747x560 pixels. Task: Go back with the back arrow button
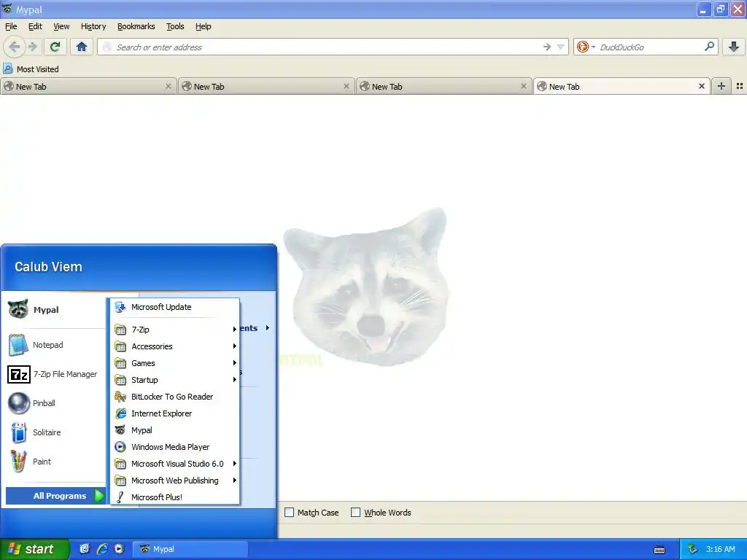pyautogui.click(x=15, y=47)
